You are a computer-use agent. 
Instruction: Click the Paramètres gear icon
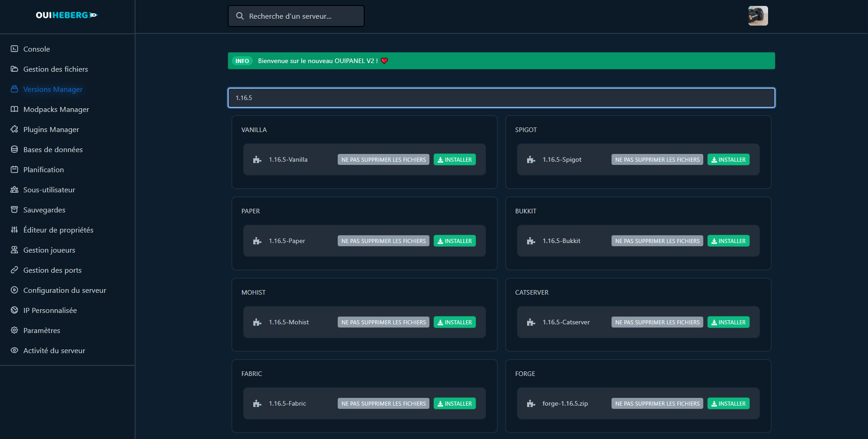pos(15,330)
